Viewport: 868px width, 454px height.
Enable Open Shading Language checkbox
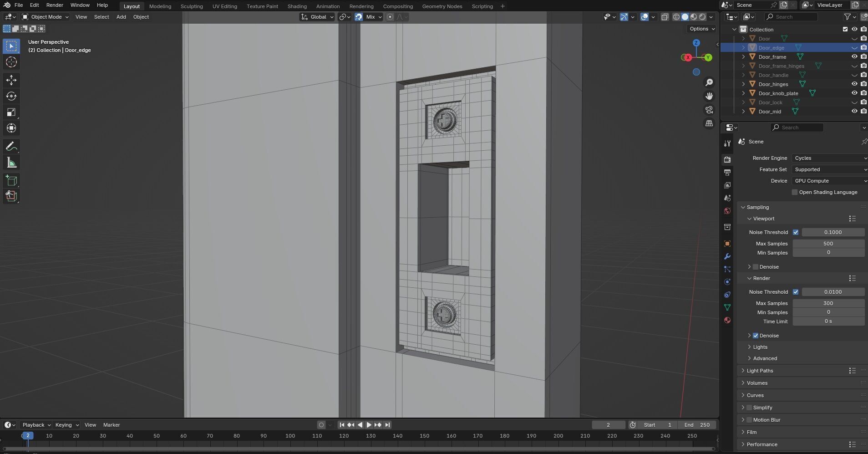[x=795, y=192]
